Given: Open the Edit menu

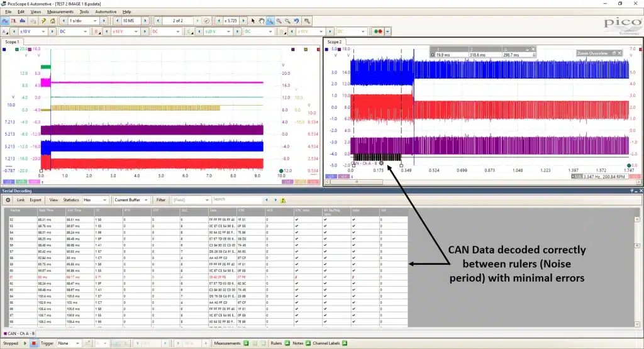Looking at the screenshot, I should (21, 12).
